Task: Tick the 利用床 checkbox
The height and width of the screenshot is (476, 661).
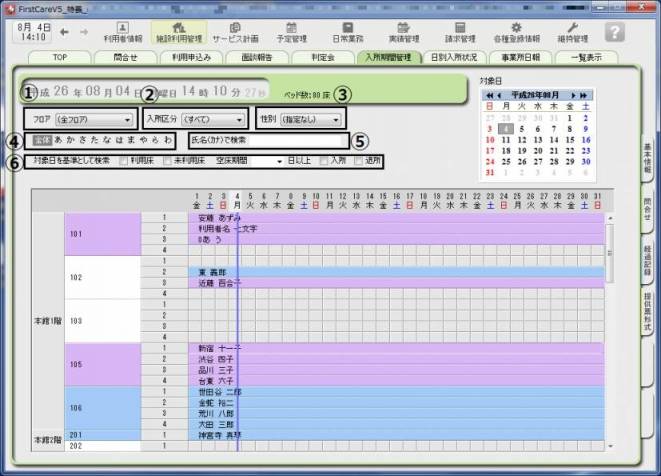Action: coord(124,160)
